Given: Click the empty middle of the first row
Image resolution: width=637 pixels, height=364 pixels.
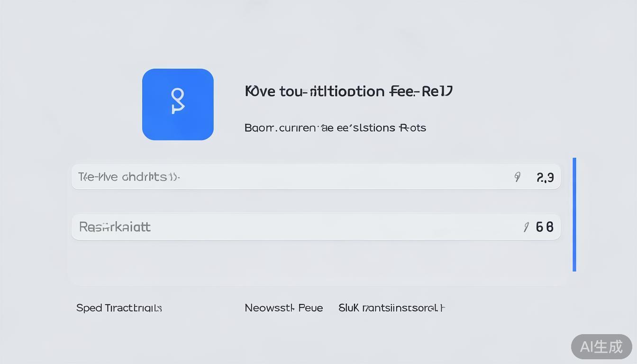Looking at the screenshot, I should coord(332,177).
